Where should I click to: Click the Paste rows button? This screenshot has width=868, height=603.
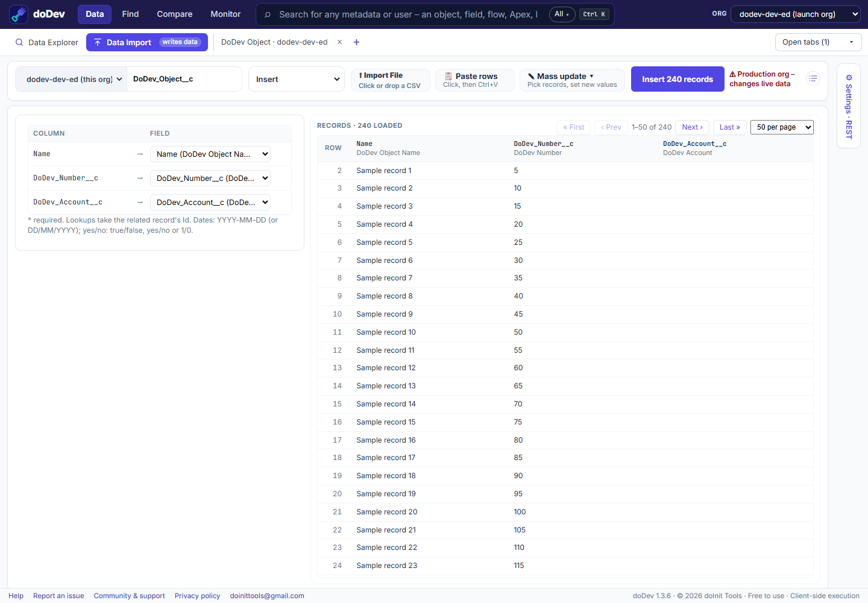coord(474,80)
